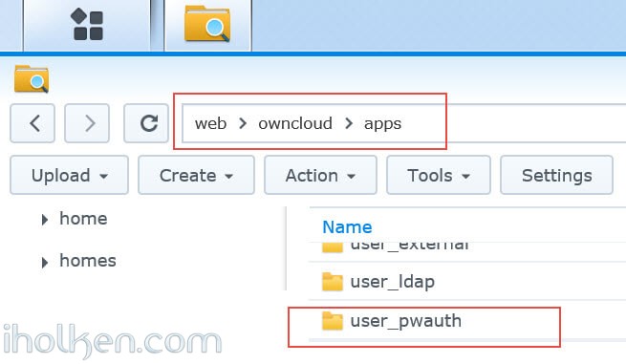Viewport: 626px width, 364px height.
Task: Open the chevron after 'web' in path
Action: [243, 123]
